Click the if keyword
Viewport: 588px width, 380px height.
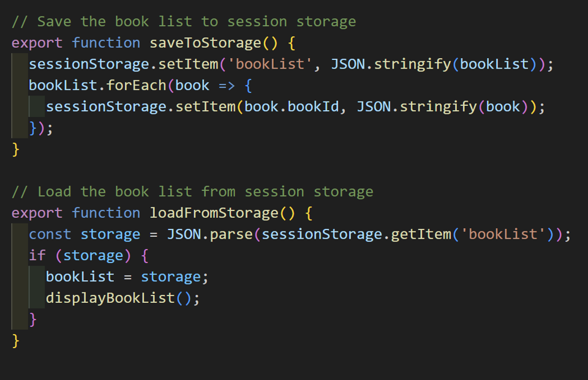click(37, 256)
